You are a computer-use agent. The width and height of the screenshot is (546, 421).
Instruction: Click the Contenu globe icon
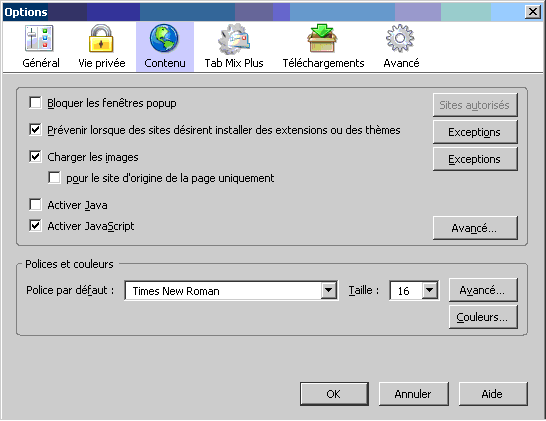tap(164, 38)
